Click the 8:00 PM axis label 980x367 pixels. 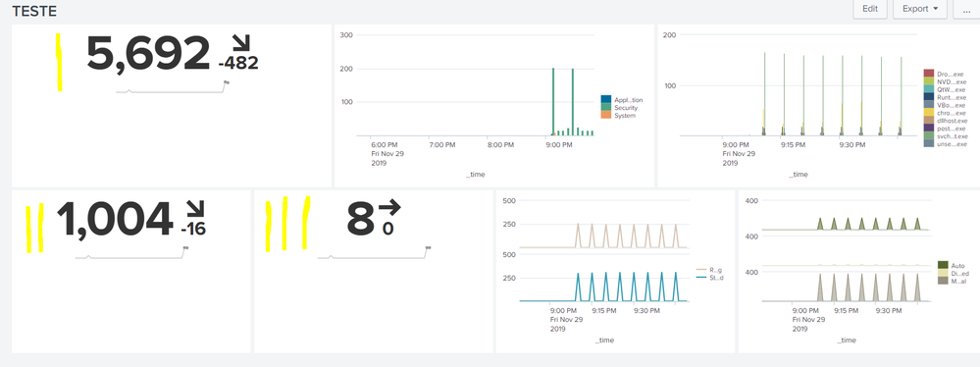click(500, 144)
